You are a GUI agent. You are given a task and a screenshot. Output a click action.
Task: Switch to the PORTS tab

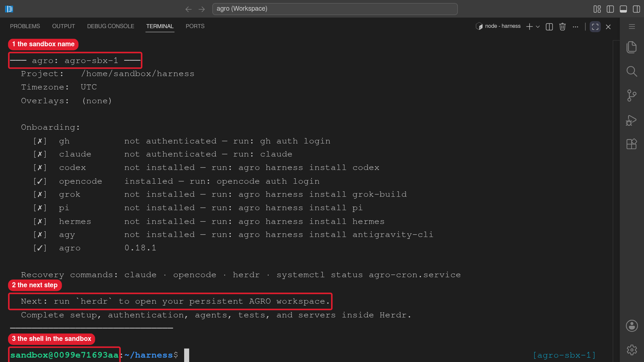coord(195,26)
